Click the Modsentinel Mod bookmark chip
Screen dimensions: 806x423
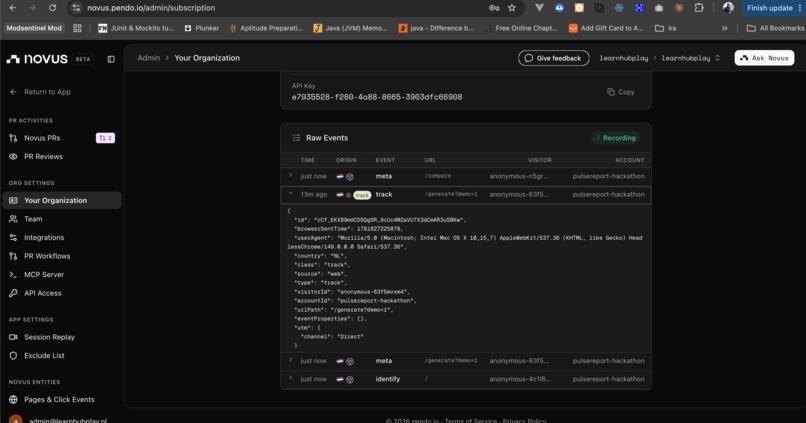click(34, 28)
